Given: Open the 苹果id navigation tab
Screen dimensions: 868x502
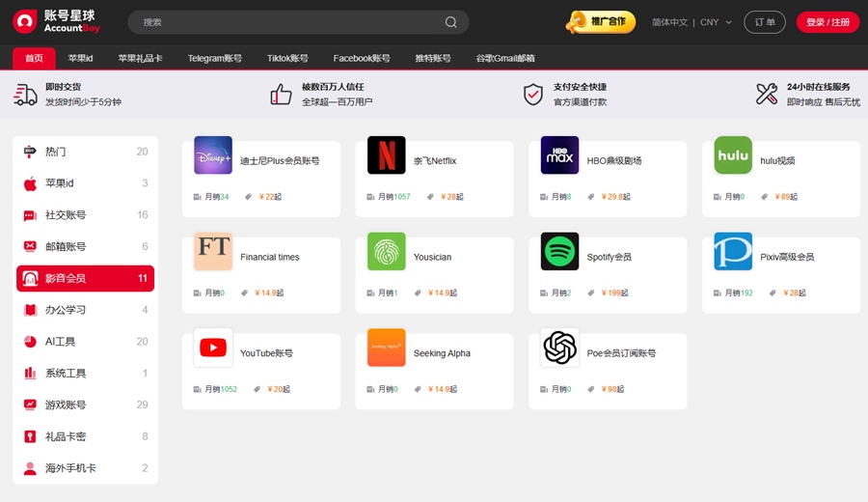Looking at the screenshot, I should coord(80,58).
